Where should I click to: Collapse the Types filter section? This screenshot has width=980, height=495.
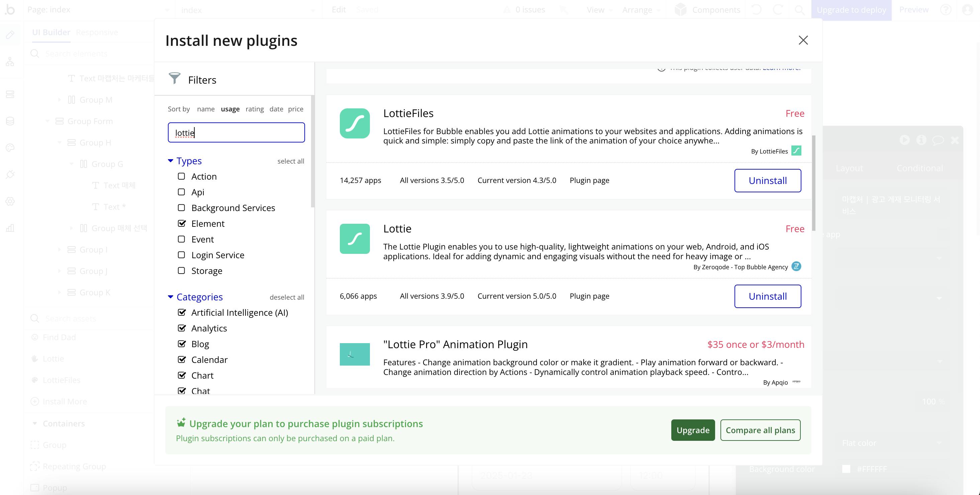pos(171,161)
